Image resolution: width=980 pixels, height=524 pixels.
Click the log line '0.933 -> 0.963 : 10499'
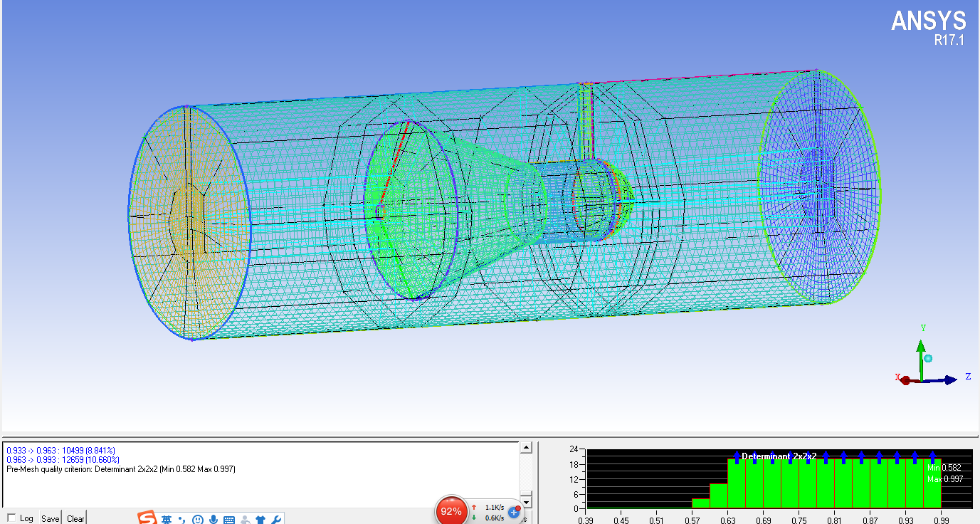tap(60, 451)
